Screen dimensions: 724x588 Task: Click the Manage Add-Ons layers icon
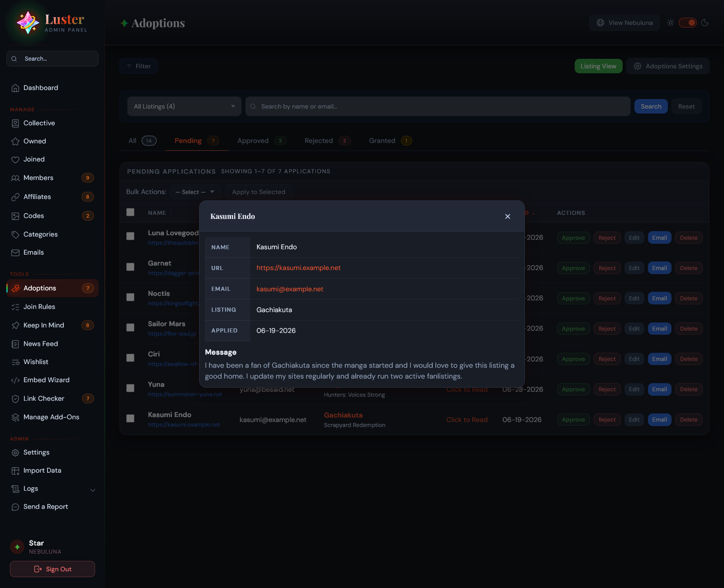(x=15, y=417)
